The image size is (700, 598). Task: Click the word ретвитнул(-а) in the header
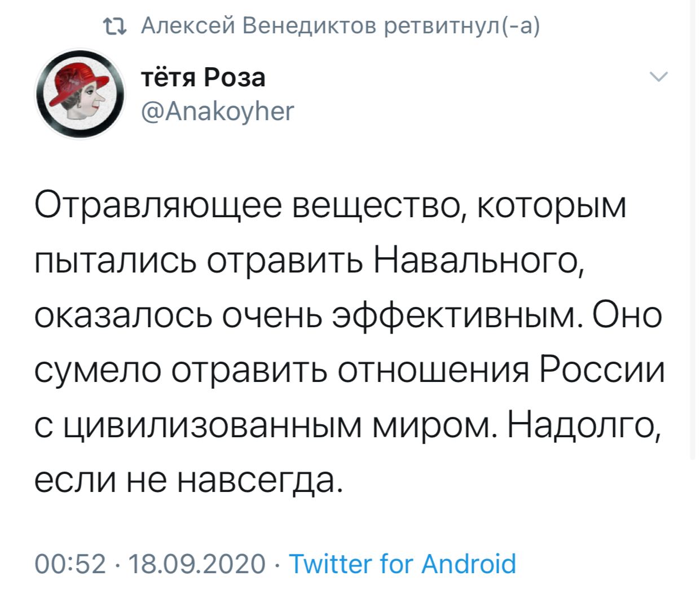461,25
